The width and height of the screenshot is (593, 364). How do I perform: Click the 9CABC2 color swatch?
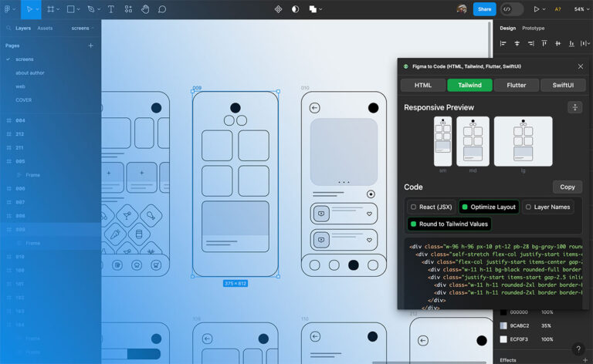503,325
